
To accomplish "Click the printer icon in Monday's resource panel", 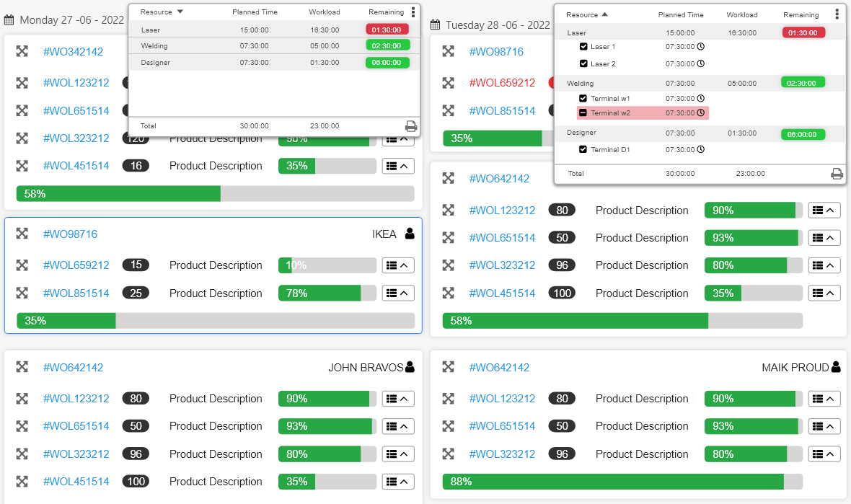I will pos(411,126).
